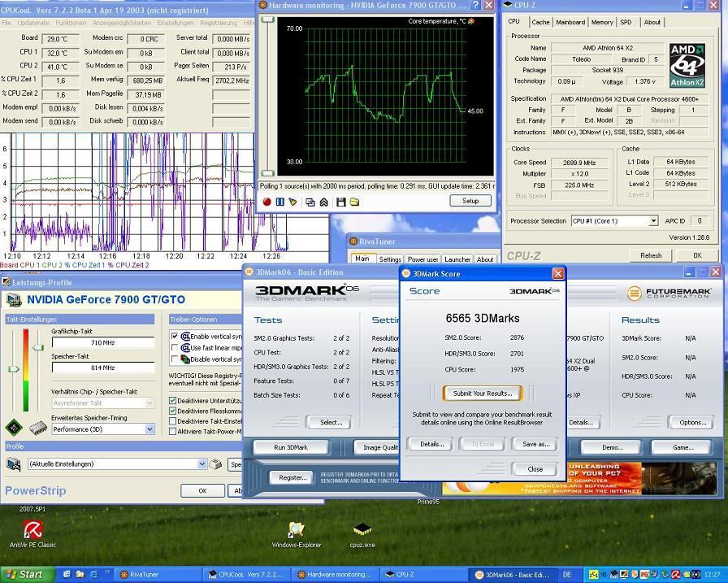Image resolution: width=728 pixels, height=583 pixels.
Task: Click Run 3DMark button
Action: pyautogui.click(x=291, y=447)
